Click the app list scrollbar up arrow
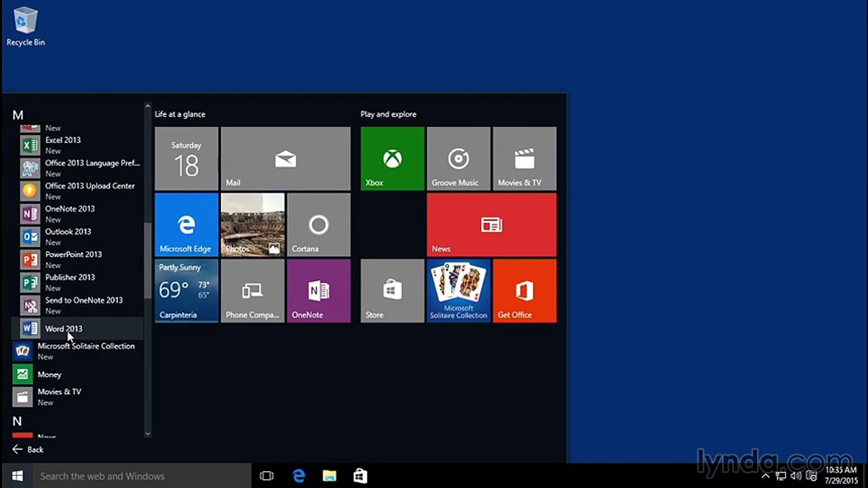The image size is (868, 488). click(148, 106)
